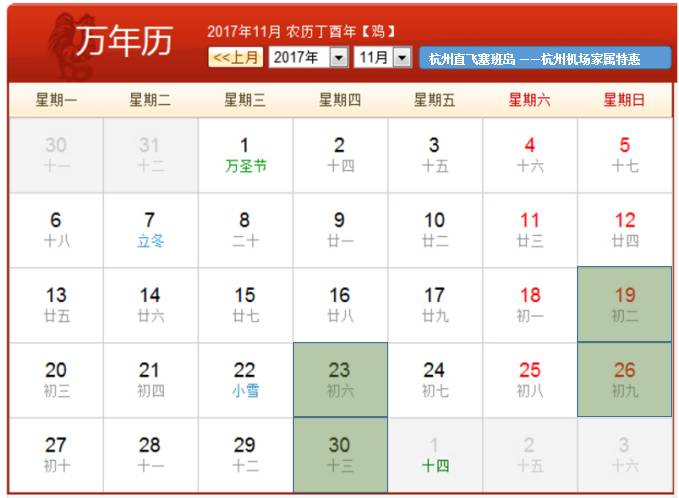
Task: Select November 10 廿二
Action: click(435, 230)
